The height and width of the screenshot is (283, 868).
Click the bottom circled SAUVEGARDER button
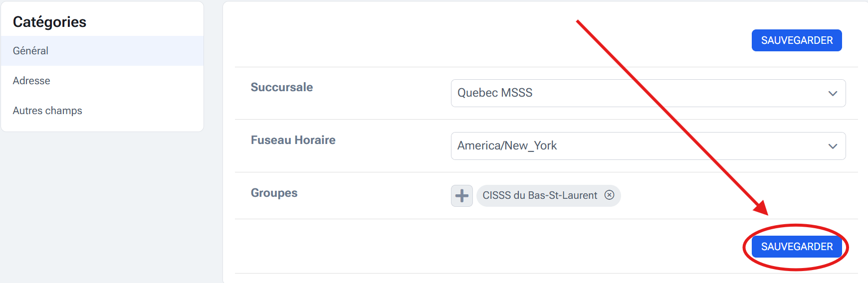click(x=797, y=247)
